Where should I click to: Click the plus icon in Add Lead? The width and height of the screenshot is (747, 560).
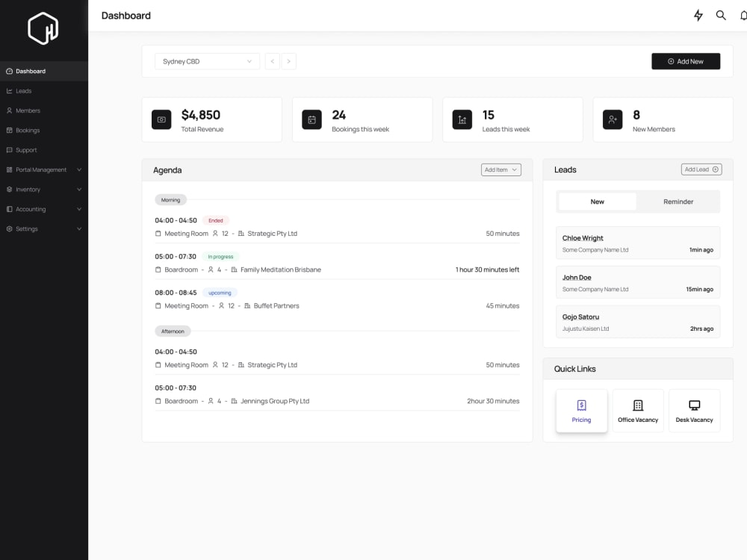click(715, 169)
